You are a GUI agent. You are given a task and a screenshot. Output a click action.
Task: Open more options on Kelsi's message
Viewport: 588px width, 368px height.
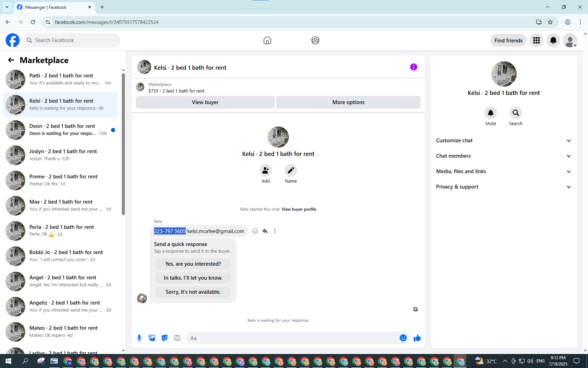pyautogui.click(x=275, y=231)
